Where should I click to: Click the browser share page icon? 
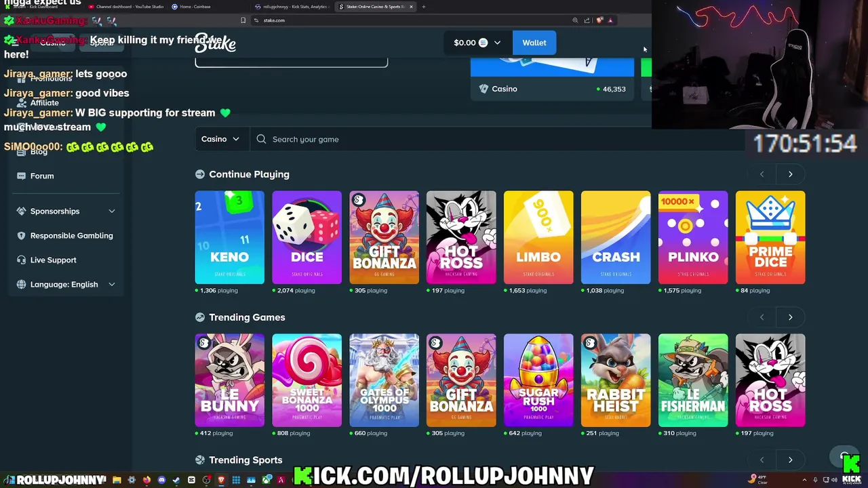pyautogui.click(x=587, y=20)
